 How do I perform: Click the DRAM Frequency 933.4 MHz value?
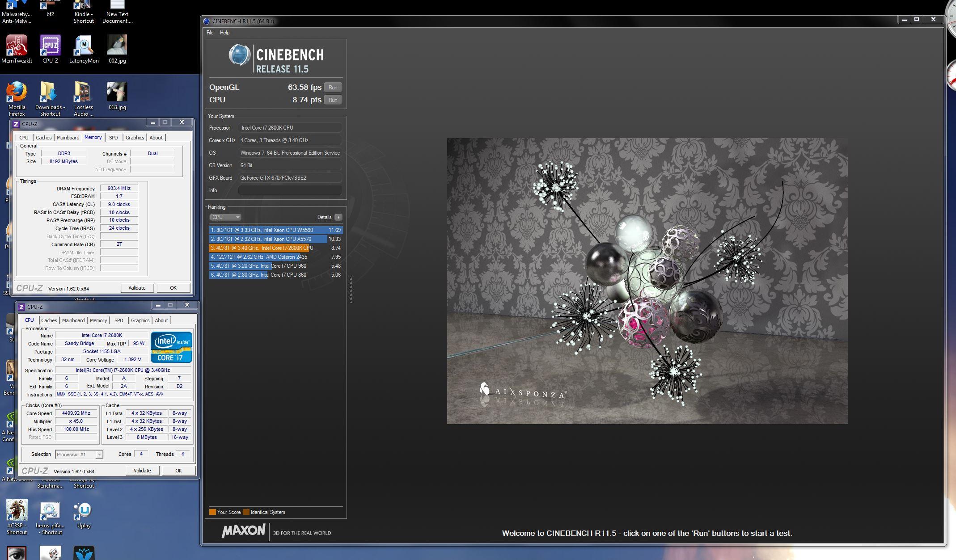pyautogui.click(x=119, y=189)
